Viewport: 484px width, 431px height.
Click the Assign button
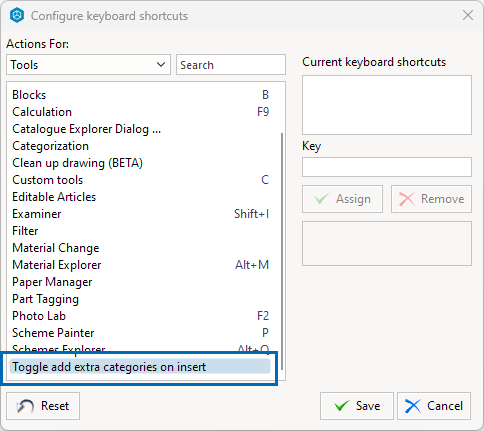coord(342,199)
